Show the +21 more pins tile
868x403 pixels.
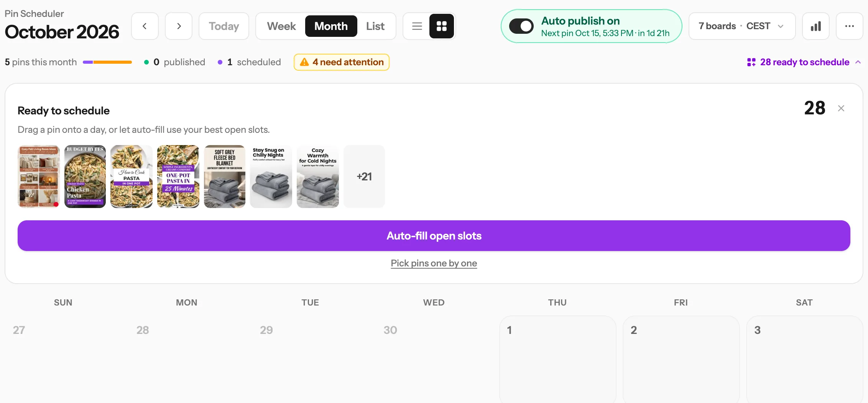[x=364, y=177]
